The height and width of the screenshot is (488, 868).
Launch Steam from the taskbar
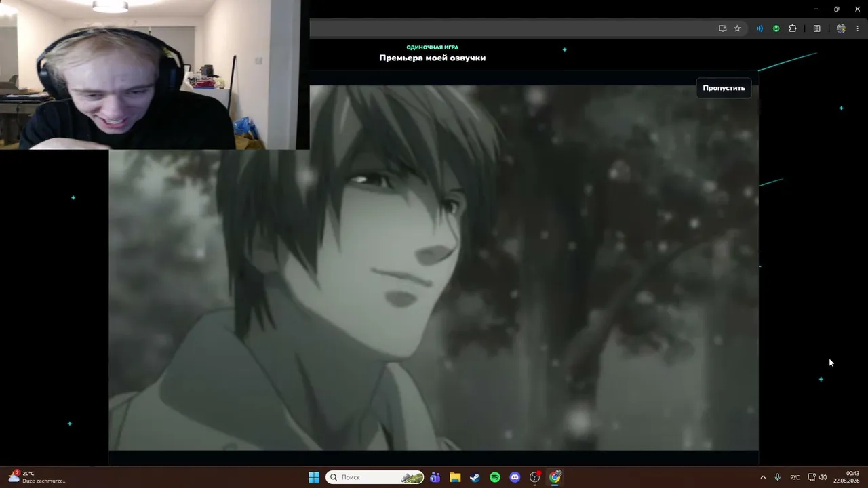pyautogui.click(x=475, y=477)
